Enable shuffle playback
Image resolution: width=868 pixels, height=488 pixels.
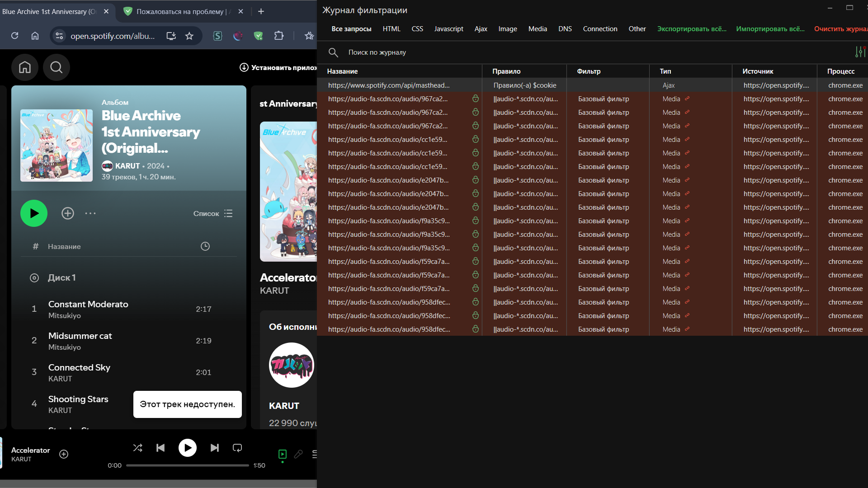pyautogui.click(x=137, y=448)
